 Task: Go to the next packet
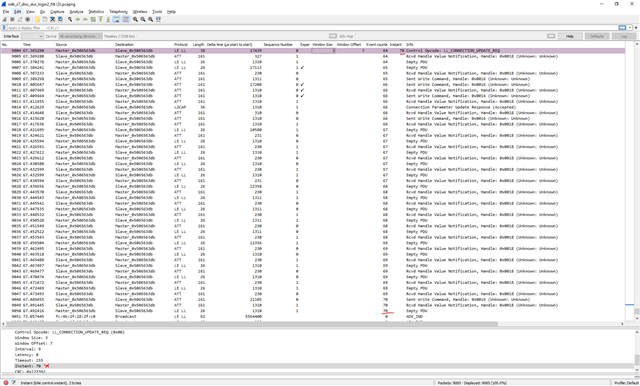click(85, 19)
